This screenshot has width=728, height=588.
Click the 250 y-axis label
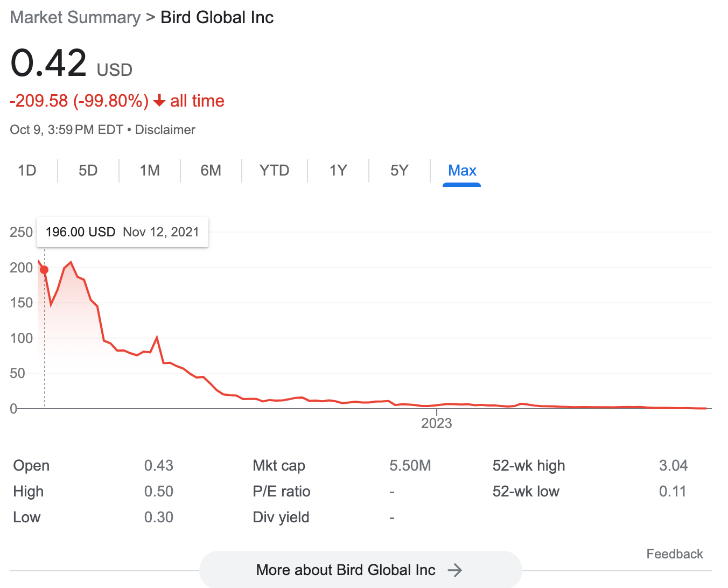[22, 232]
